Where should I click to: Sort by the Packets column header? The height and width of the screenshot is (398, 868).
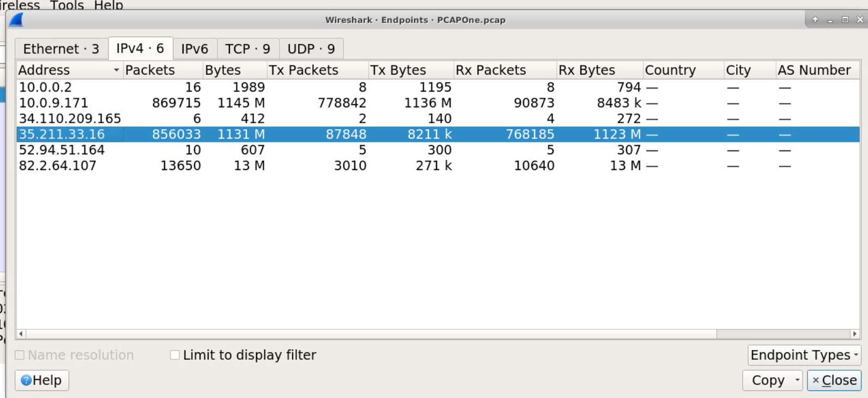(163, 70)
